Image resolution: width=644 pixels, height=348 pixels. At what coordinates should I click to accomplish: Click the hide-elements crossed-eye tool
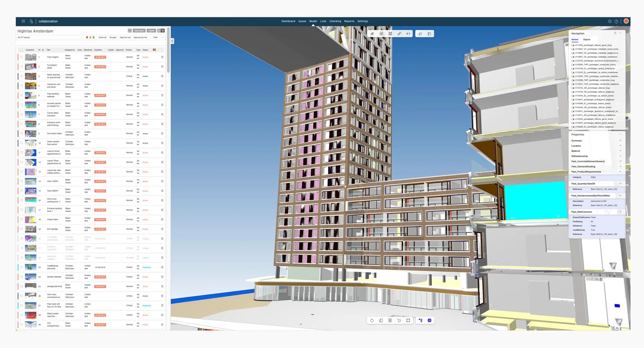(x=372, y=34)
